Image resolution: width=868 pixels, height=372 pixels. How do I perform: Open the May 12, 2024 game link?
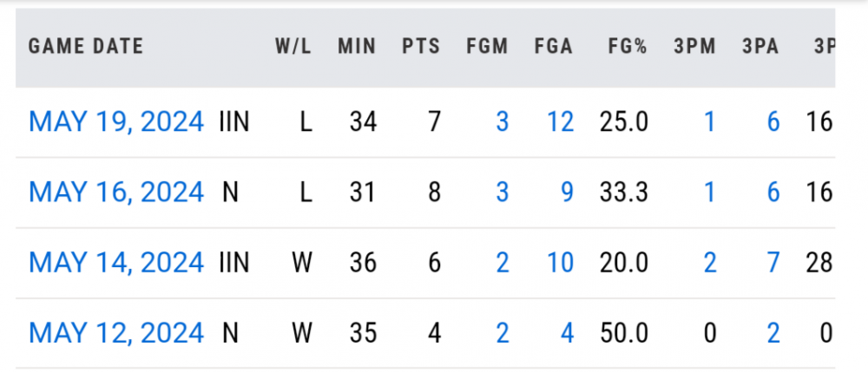116,332
